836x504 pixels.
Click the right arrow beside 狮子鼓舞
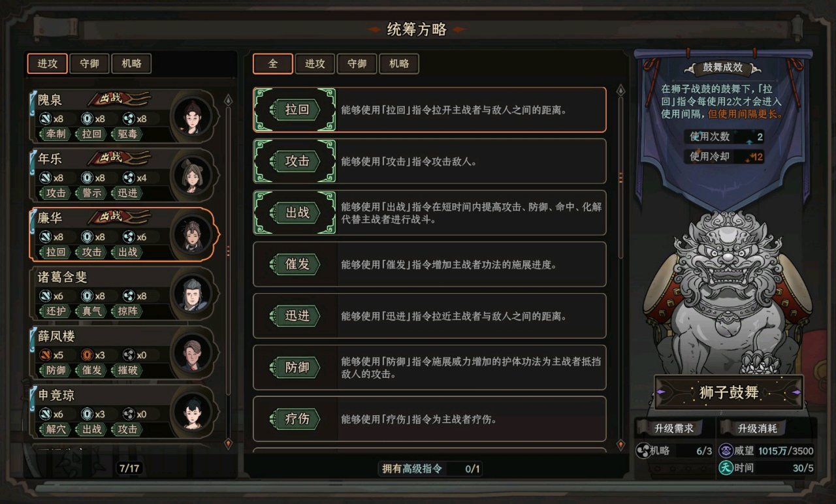pyautogui.click(x=797, y=392)
